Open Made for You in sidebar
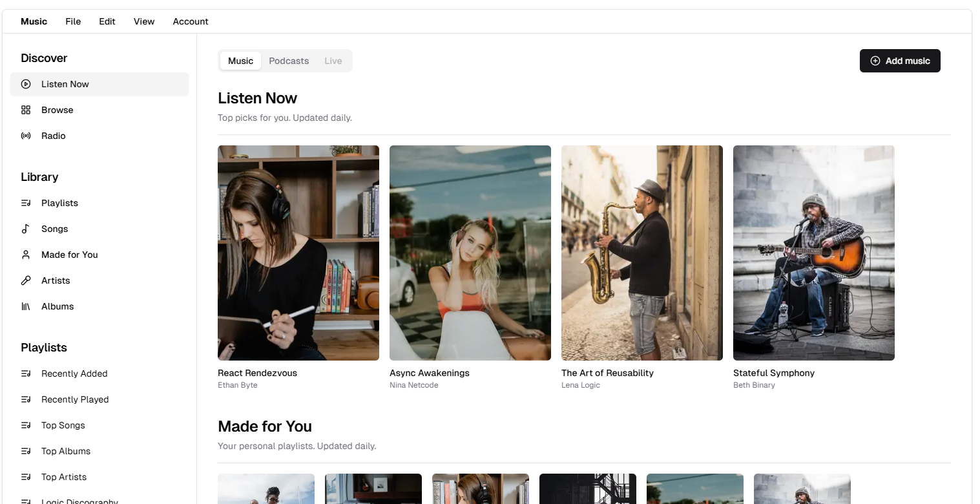This screenshot has height=504, width=980. [99, 255]
